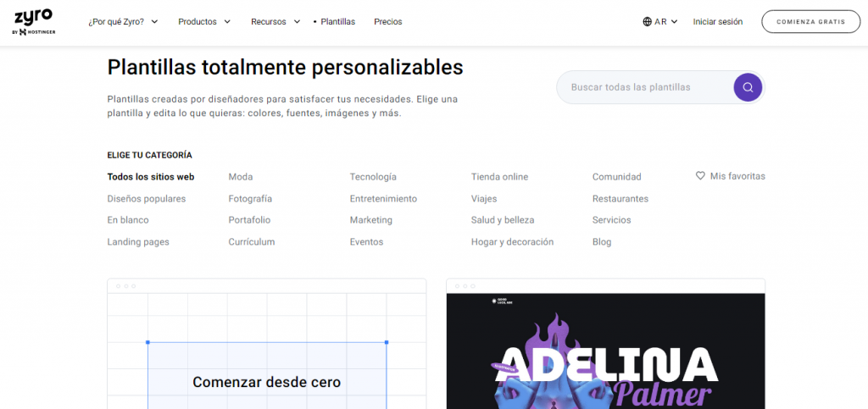Open the AR region selector chevron

(x=674, y=21)
